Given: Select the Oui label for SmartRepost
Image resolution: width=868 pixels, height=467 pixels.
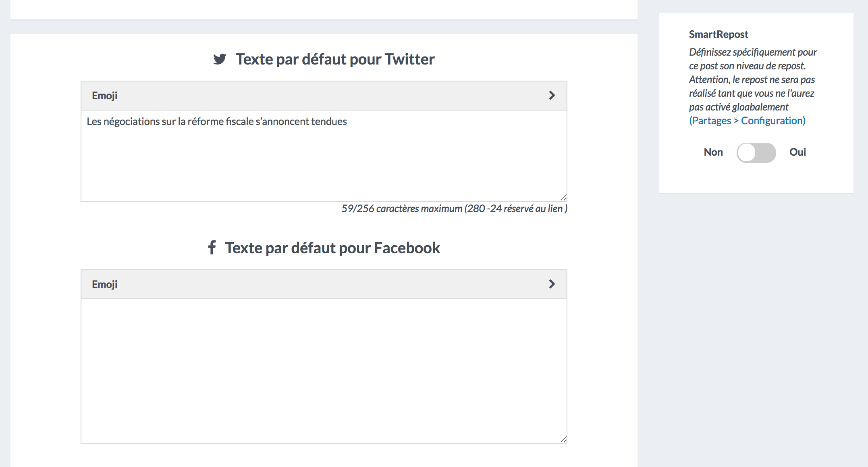Looking at the screenshot, I should click(x=797, y=152).
